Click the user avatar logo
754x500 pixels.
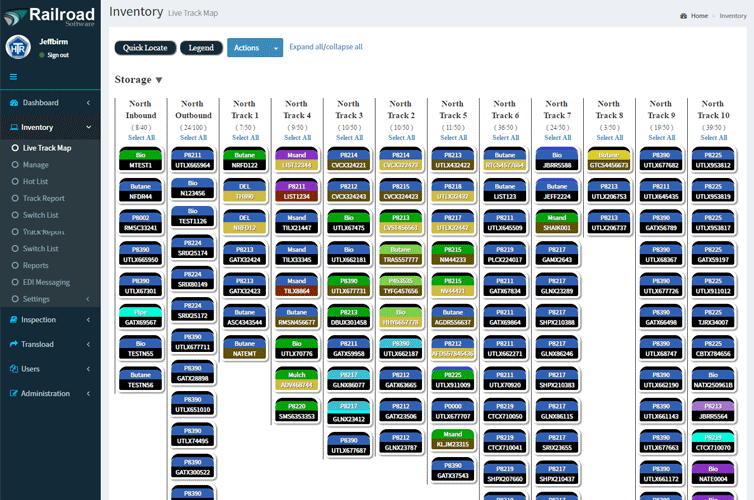(18, 47)
